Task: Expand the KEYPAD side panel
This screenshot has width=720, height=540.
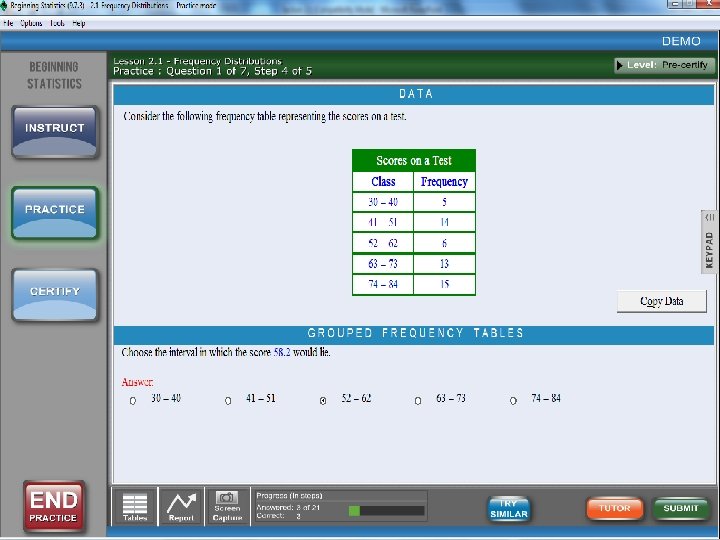Action: pyautogui.click(x=709, y=242)
